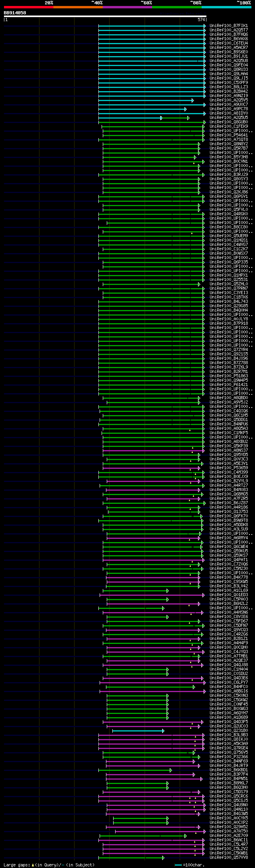
Task: Click the short cyan bar for UniRef100_A9PC78
Action: 142,109
